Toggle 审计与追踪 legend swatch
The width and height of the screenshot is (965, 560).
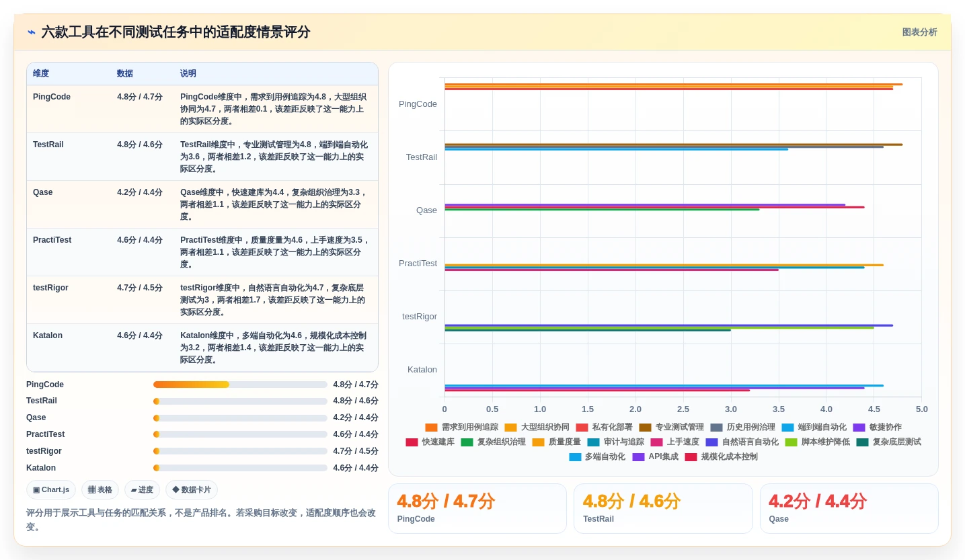[593, 442]
